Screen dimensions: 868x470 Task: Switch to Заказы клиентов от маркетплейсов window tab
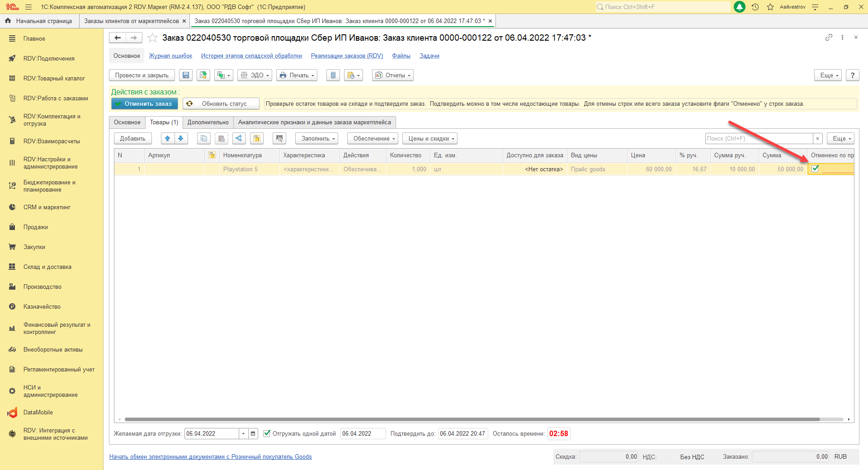pos(132,21)
